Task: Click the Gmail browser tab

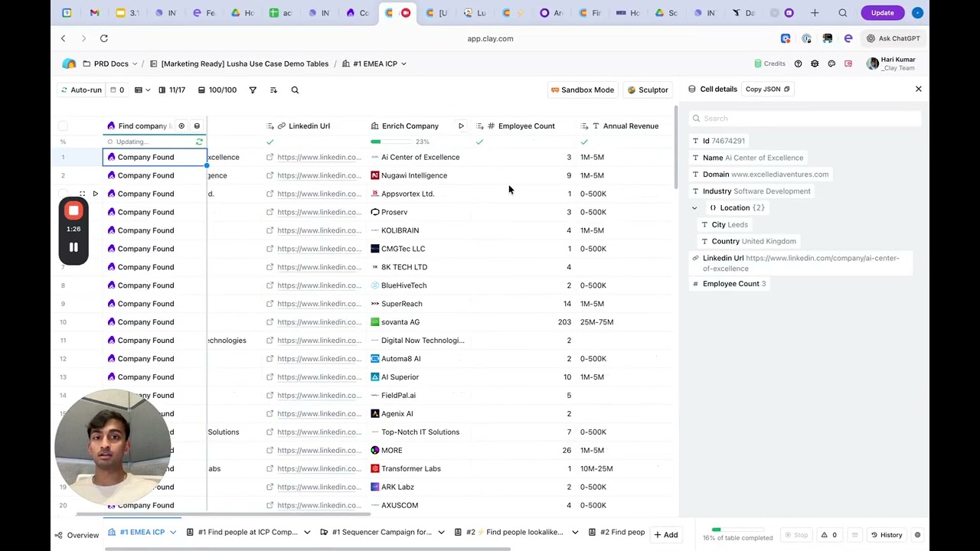Action: tap(94, 12)
